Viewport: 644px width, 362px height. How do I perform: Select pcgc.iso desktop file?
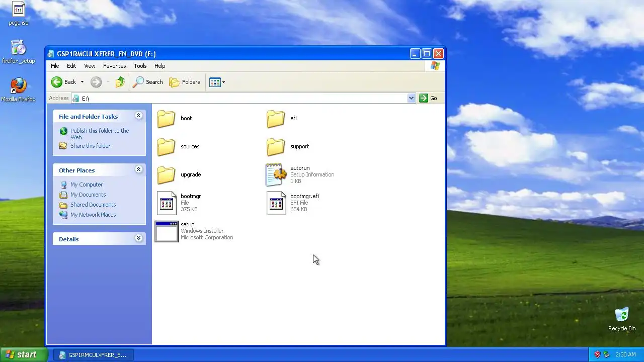coord(19,14)
